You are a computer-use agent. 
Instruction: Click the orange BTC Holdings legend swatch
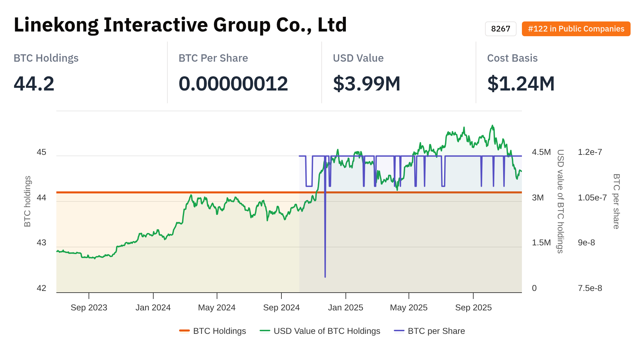click(184, 331)
